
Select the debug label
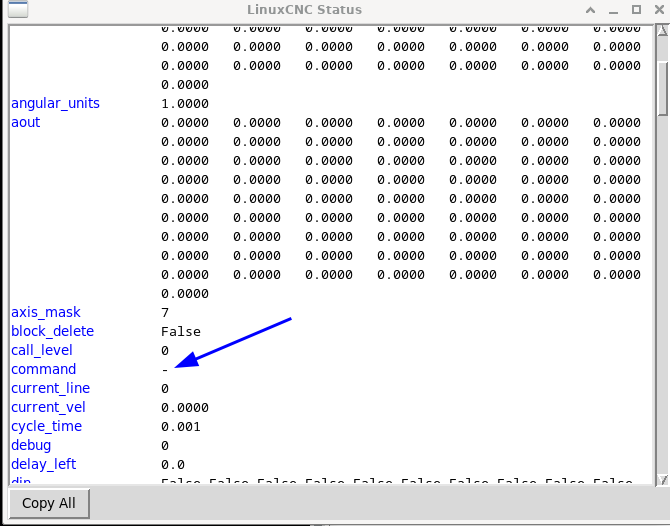coord(31,445)
